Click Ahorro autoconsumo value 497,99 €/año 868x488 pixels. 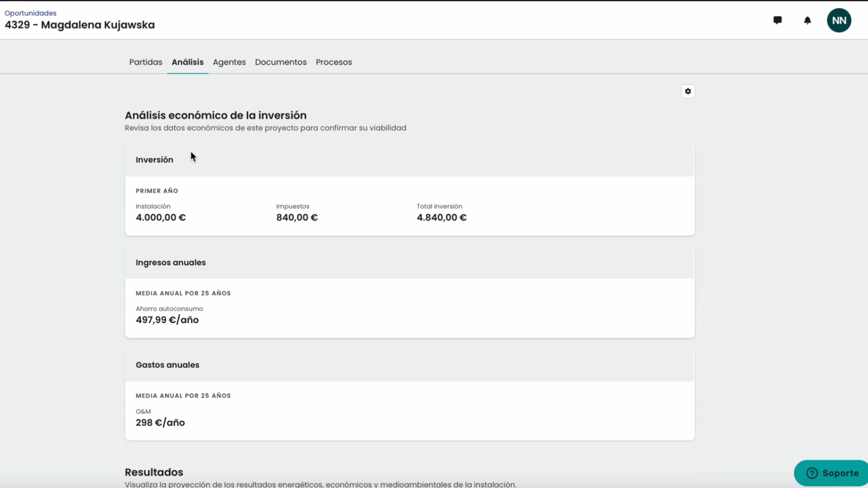pyautogui.click(x=167, y=320)
